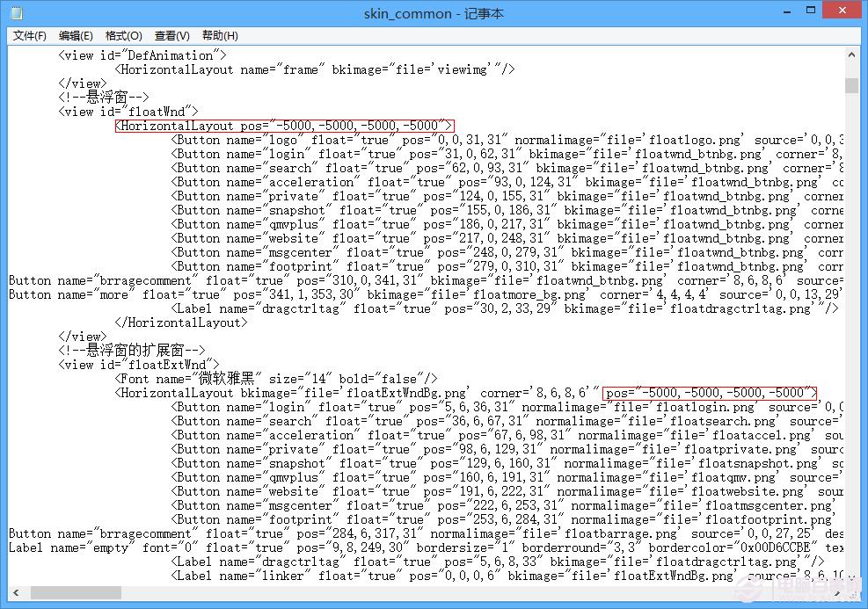The height and width of the screenshot is (609, 868).
Task: Click the Button name="private" floatprivate.png line
Action: coord(507,450)
